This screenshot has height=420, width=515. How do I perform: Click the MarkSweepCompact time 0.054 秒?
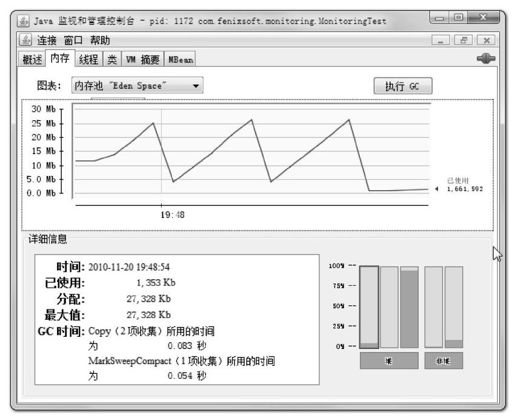pos(187,376)
